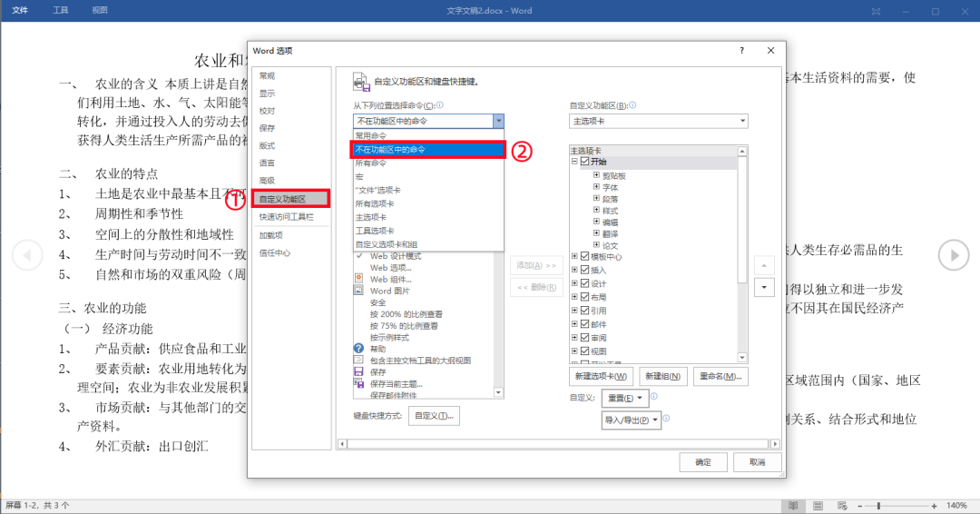
Task: Click the blue 帮助 question mark icon
Action: click(358, 349)
